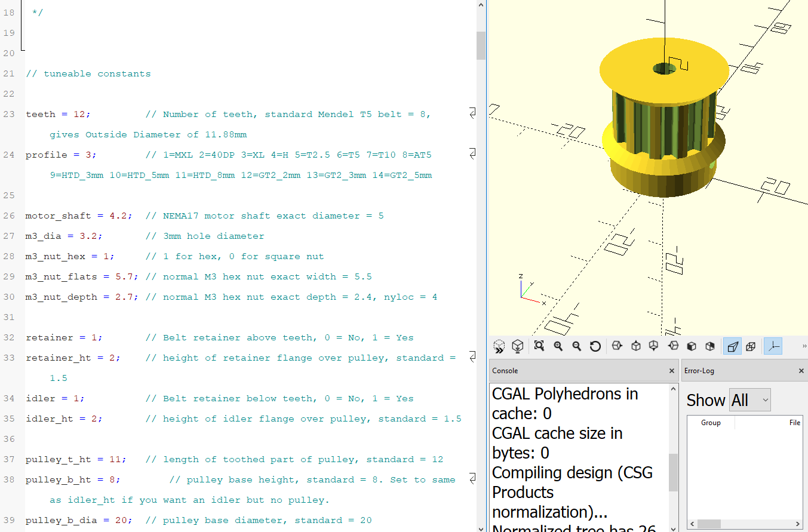This screenshot has height=532, width=808.
Task: Click the 'retainer_ht = 2;' code text
Action: 73,358
